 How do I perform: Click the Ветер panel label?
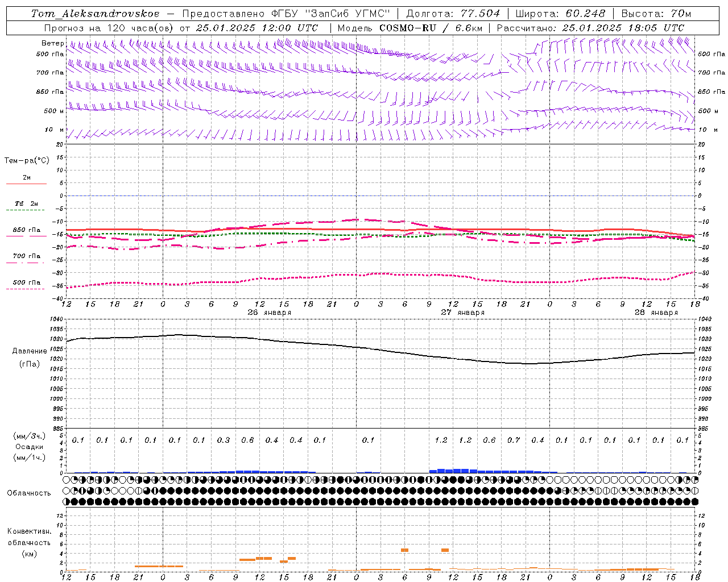click(x=52, y=43)
